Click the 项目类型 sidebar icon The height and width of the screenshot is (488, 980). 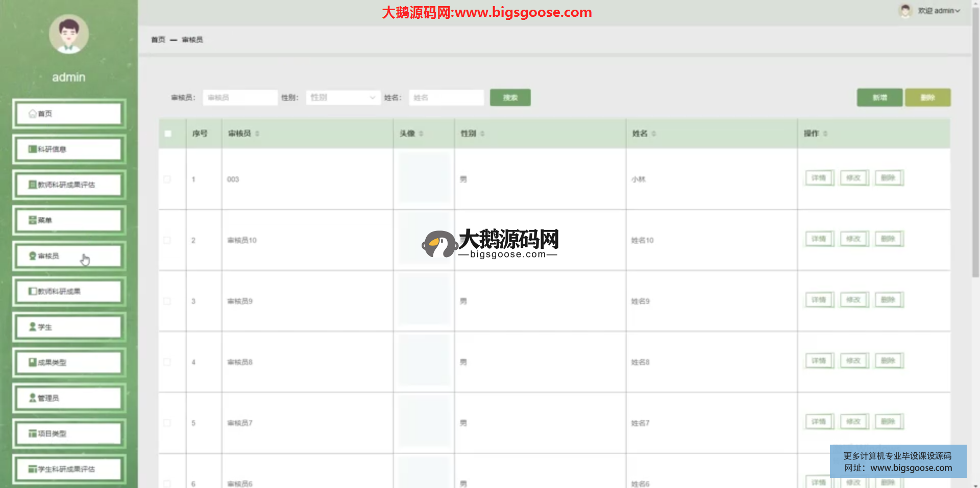click(33, 433)
